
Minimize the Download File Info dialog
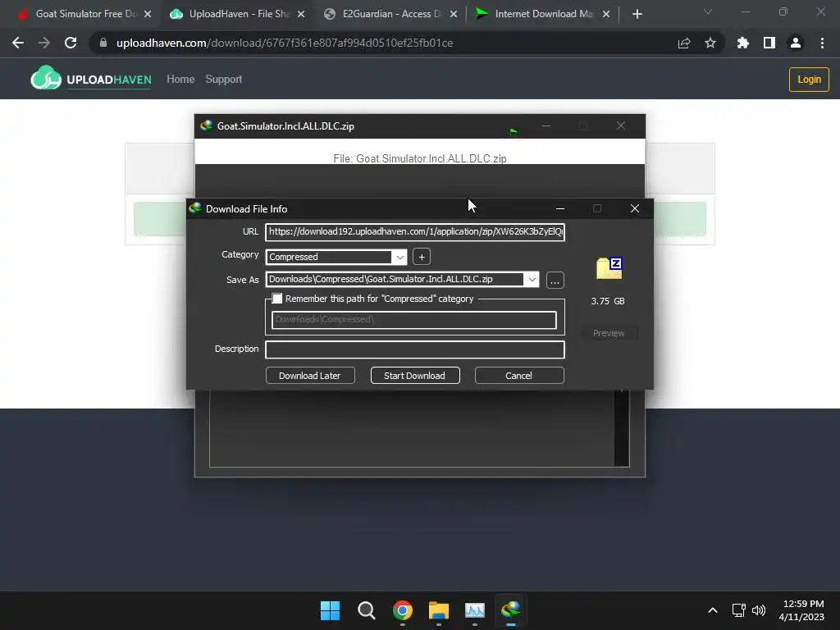point(560,208)
